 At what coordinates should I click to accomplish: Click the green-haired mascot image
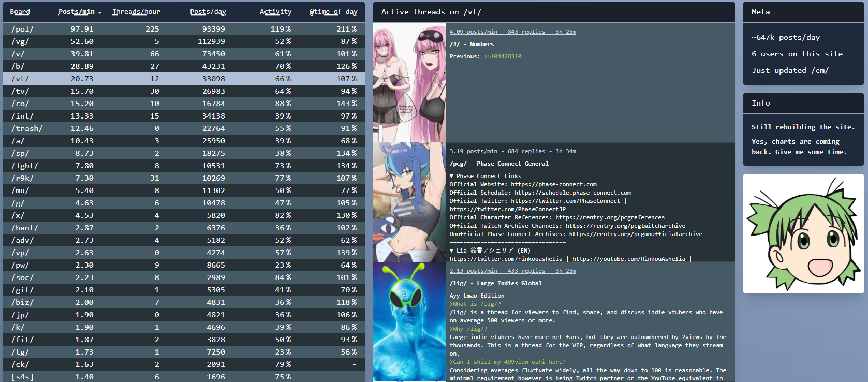pyautogui.click(x=803, y=233)
